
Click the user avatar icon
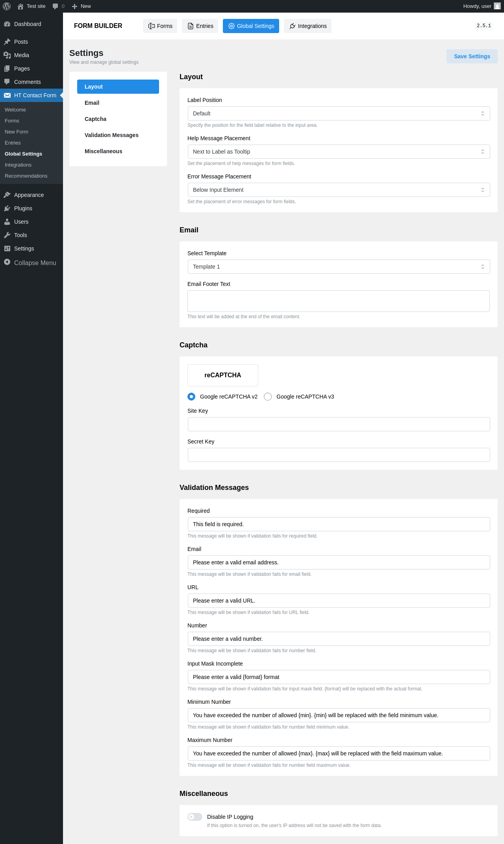(497, 6)
